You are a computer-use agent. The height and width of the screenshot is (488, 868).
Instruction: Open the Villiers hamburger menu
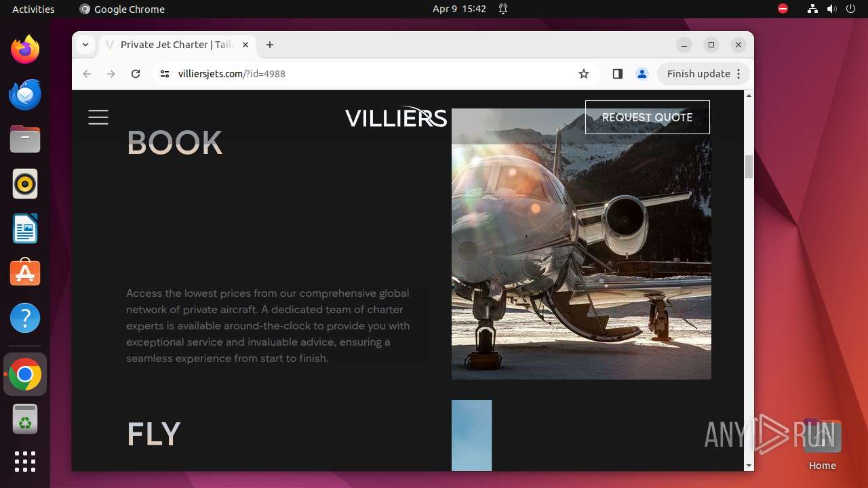pos(98,117)
